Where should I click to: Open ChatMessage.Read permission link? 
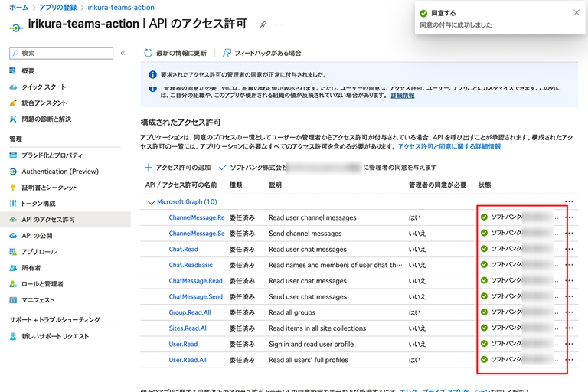pyautogui.click(x=195, y=281)
